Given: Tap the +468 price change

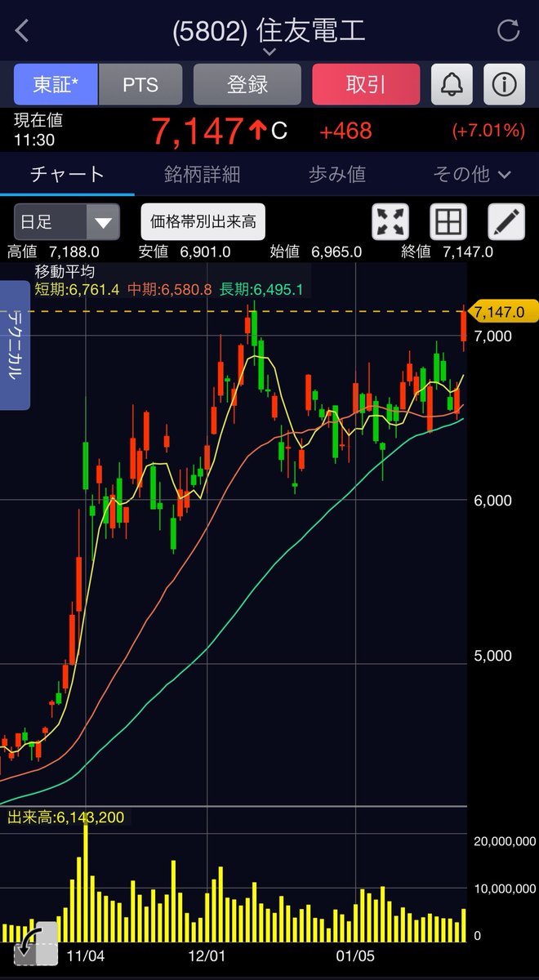Looking at the screenshot, I should tap(345, 131).
